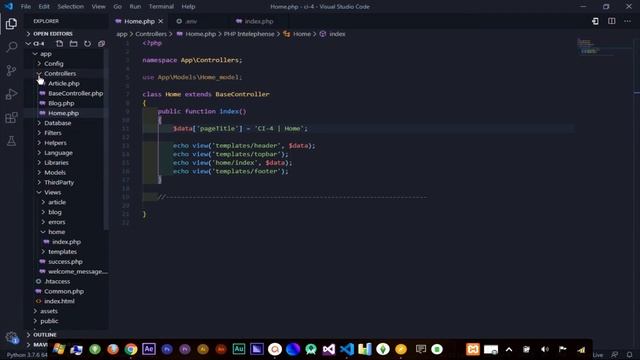640x360 pixels.
Task: Open the Run and Debug view
Action: point(11,94)
